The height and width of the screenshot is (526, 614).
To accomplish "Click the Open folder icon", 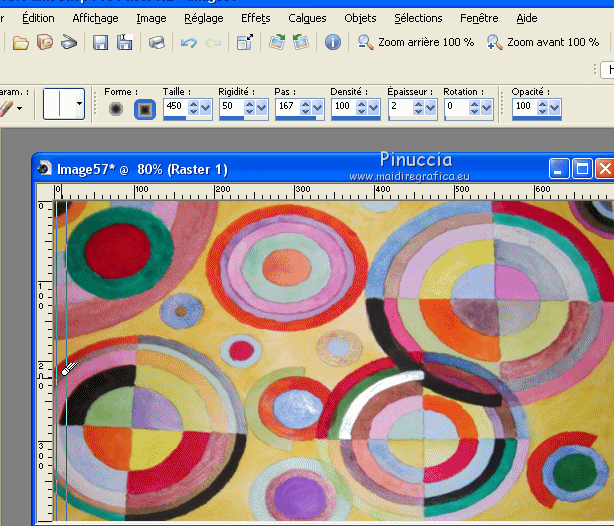I will [21, 42].
